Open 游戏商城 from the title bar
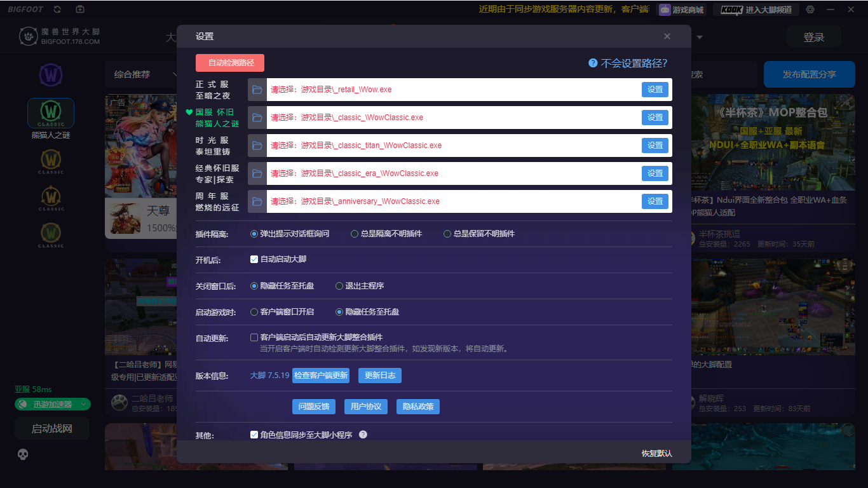 pyautogui.click(x=680, y=9)
